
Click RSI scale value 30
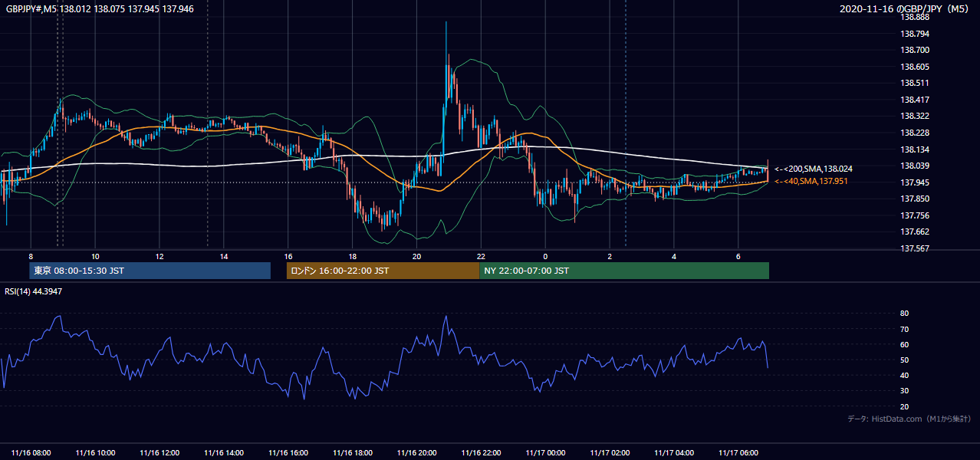(x=905, y=391)
